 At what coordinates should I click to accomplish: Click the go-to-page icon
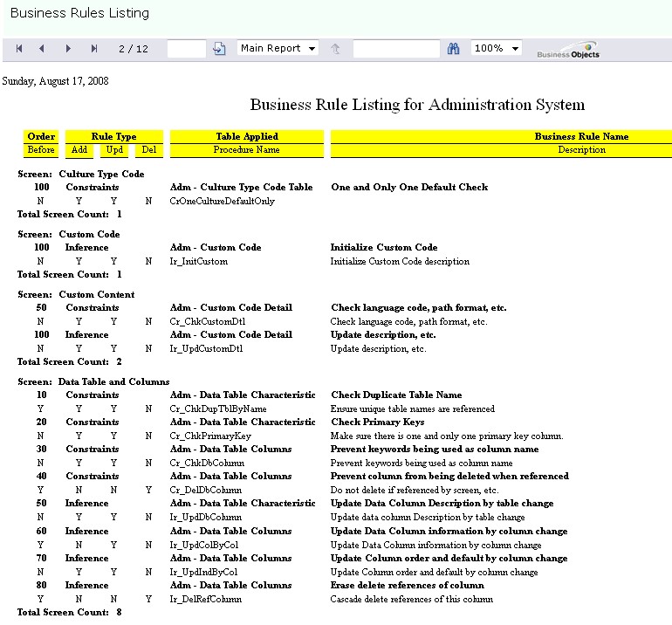tap(219, 48)
